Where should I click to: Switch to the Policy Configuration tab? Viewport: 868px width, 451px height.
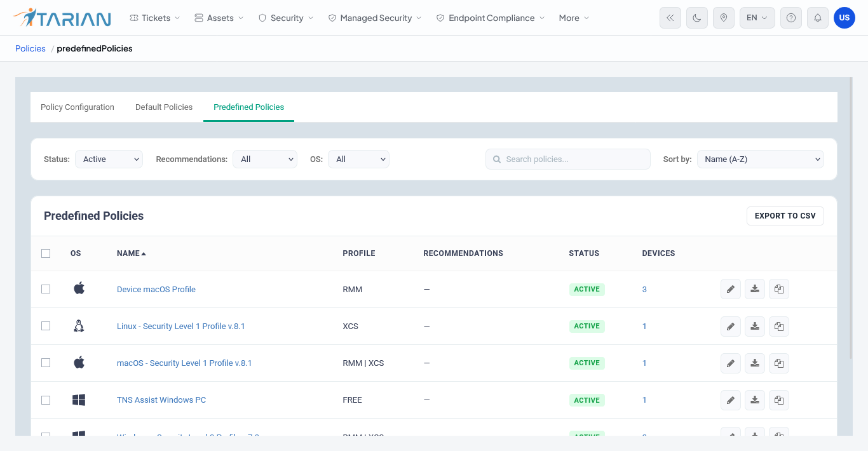pos(78,107)
